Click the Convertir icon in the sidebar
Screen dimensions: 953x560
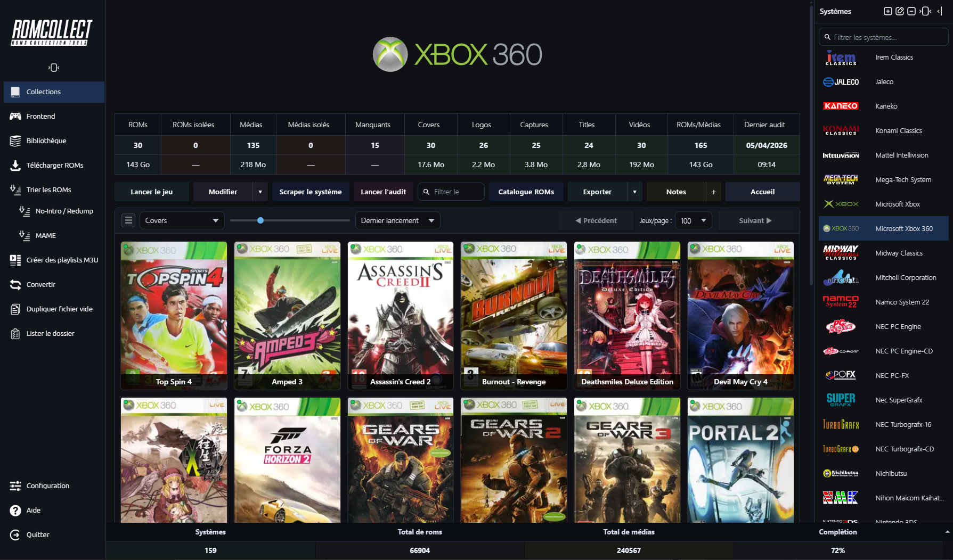point(15,284)
